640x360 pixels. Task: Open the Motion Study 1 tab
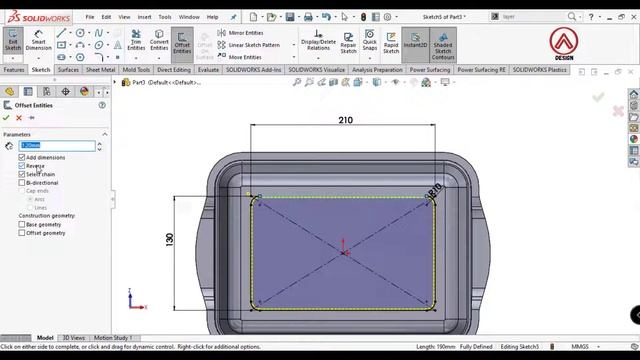point(113,338)
